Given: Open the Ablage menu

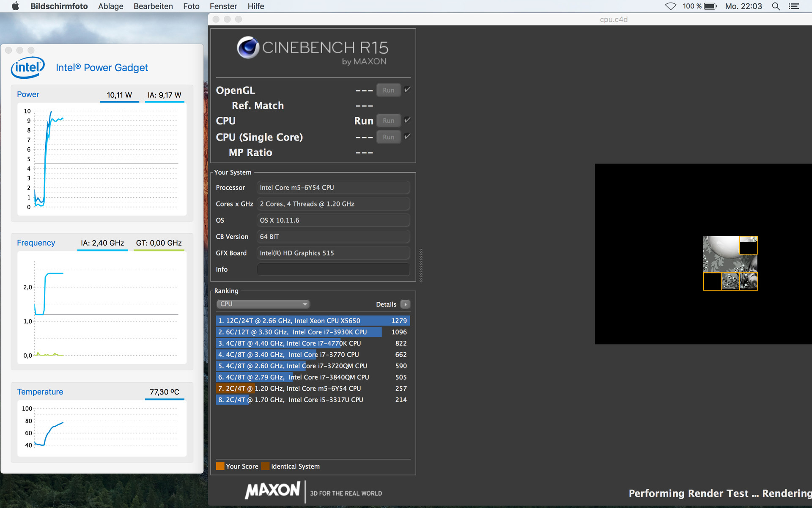Looking at the screenshot, I should coord(110,6).
